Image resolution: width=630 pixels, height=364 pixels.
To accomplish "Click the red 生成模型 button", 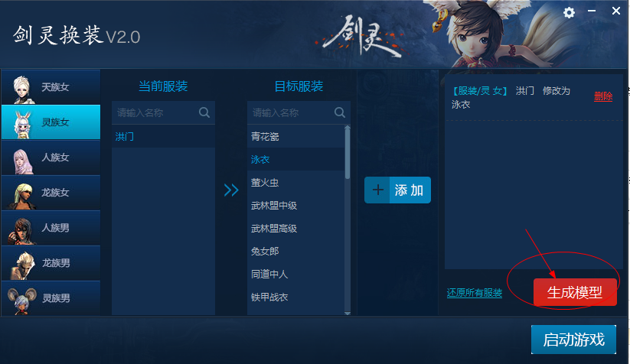I will tap(575, 292).
